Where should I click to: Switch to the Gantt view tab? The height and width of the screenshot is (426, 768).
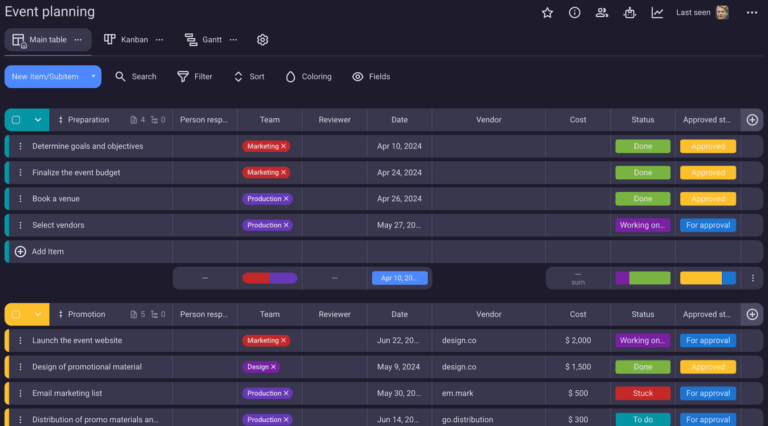coord(204,40)
